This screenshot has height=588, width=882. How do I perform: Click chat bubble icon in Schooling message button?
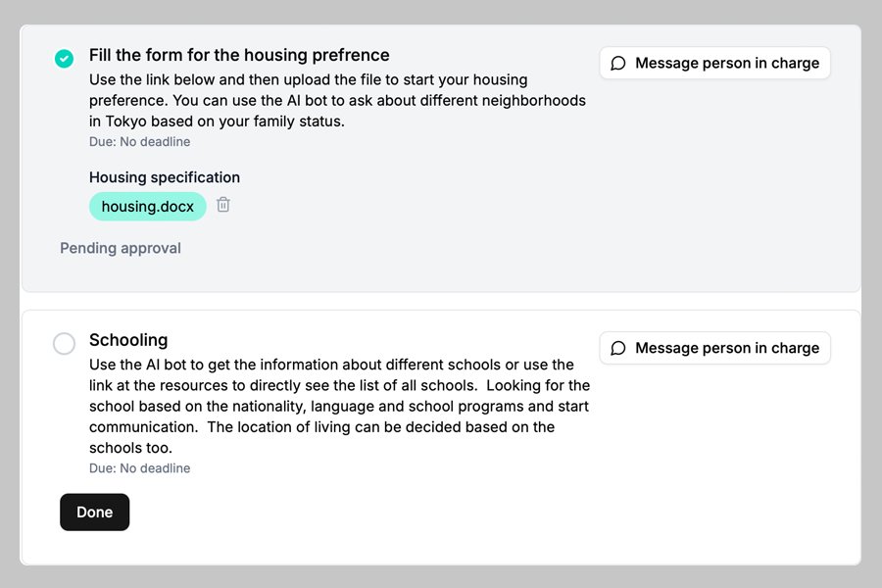[618, 348]
